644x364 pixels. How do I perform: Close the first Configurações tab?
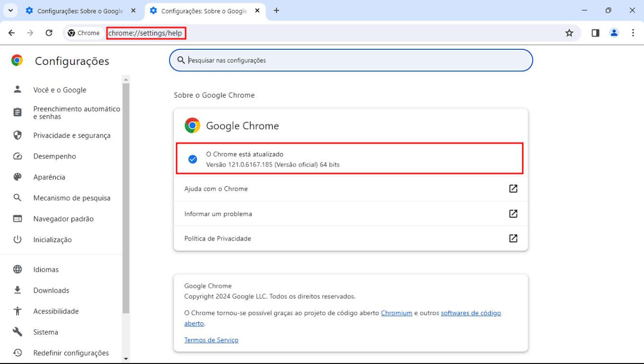click(133, 11)
